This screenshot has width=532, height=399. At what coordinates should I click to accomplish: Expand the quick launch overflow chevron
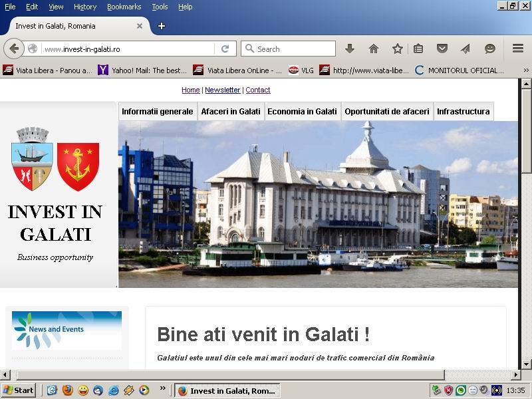(x=162, y=390)
